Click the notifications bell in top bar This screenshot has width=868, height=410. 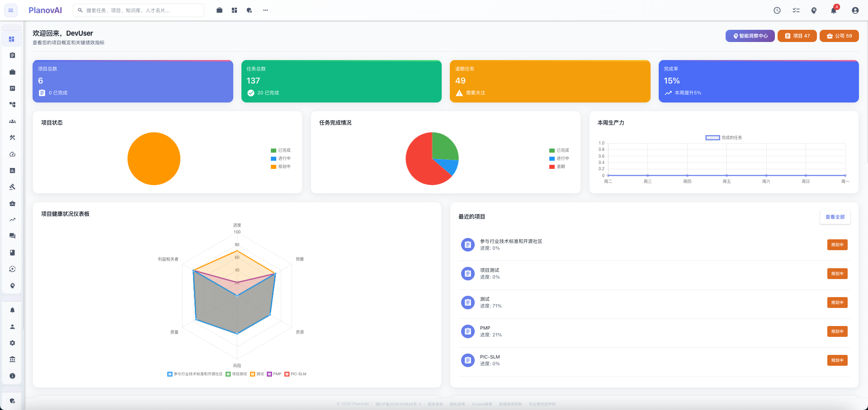834,10
